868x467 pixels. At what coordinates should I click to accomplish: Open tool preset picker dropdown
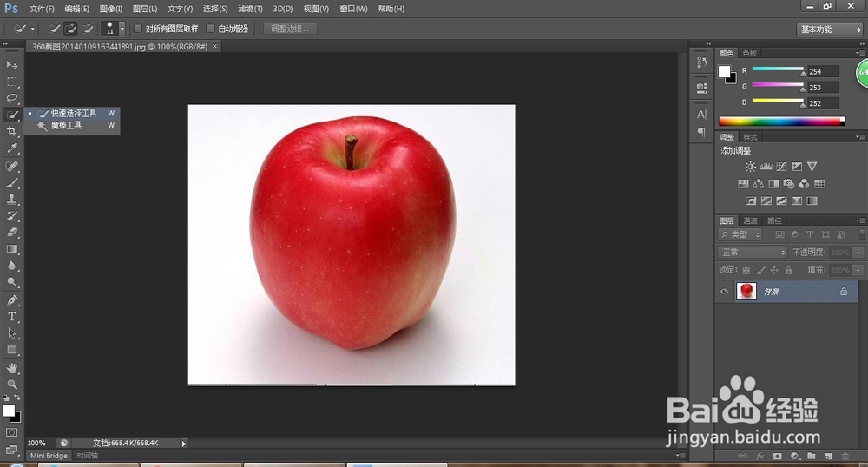tap(33, 29)
